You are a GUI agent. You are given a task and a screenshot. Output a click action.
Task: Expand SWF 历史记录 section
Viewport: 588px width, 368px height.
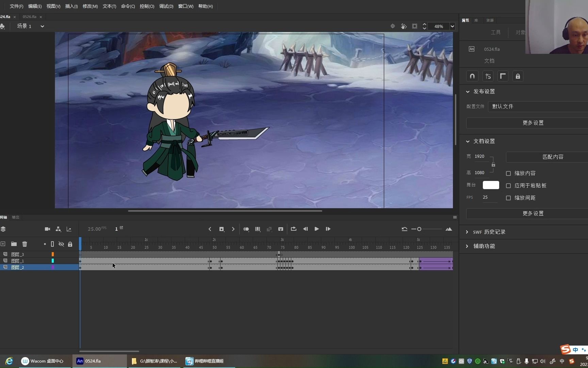click(467, 232)
